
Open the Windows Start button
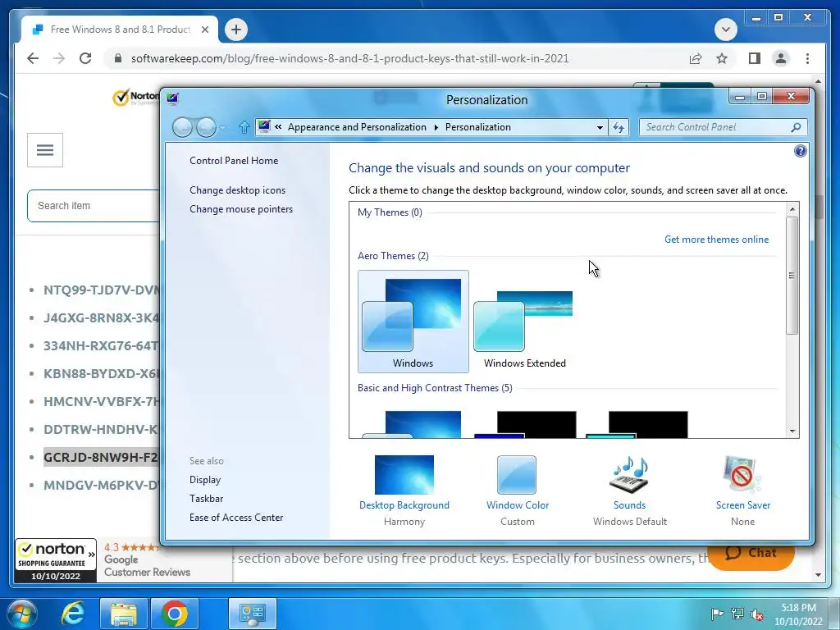coord(21,614)
